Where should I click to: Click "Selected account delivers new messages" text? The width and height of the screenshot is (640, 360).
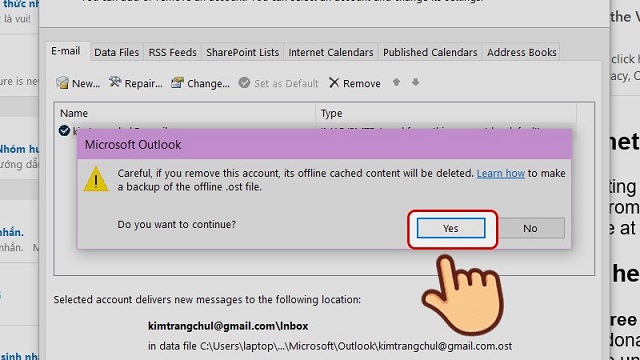point(207,300)
